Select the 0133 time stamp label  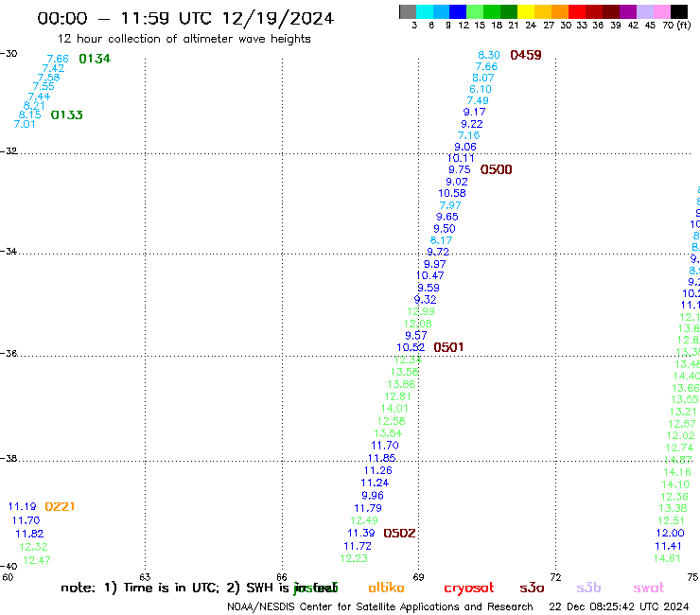67,114
